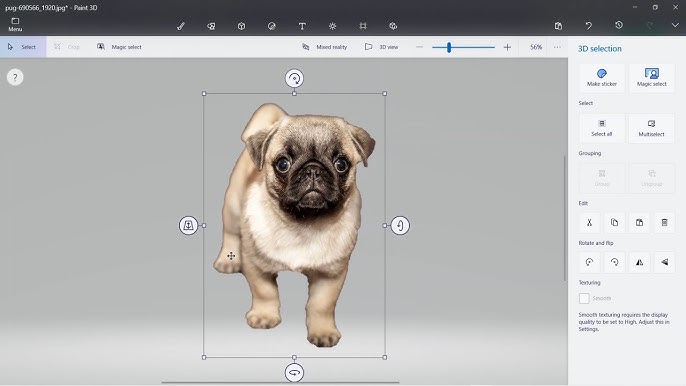686x386 pixels.
Task: Copy the selected 3D object
Action: [614, 222]
